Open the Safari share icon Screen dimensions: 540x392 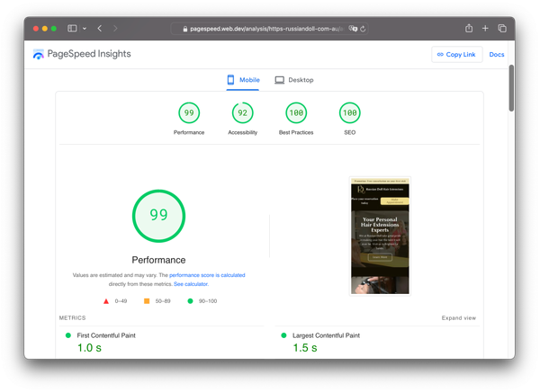point(469,28)
